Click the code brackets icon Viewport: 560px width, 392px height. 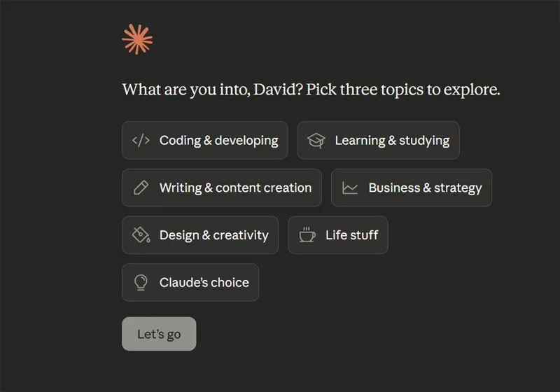tap(141, 140)
